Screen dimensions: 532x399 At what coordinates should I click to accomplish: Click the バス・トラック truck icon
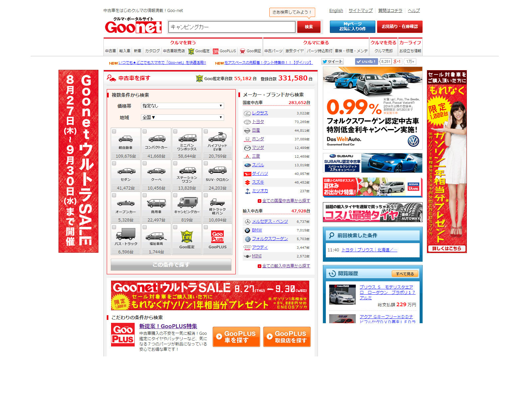(126, 234)
